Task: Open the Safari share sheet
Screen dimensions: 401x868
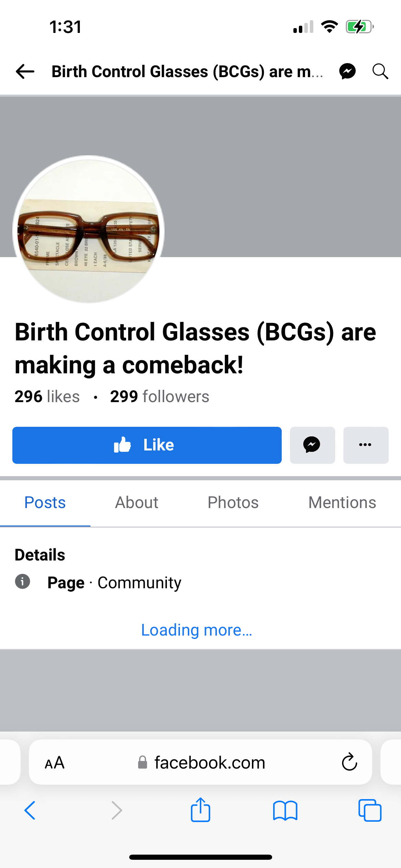Action: [200, 810]
